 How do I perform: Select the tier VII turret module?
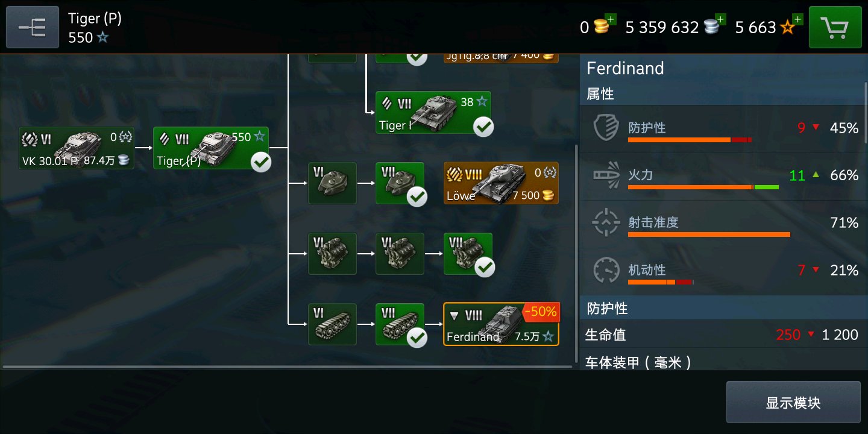pos(400,183)
